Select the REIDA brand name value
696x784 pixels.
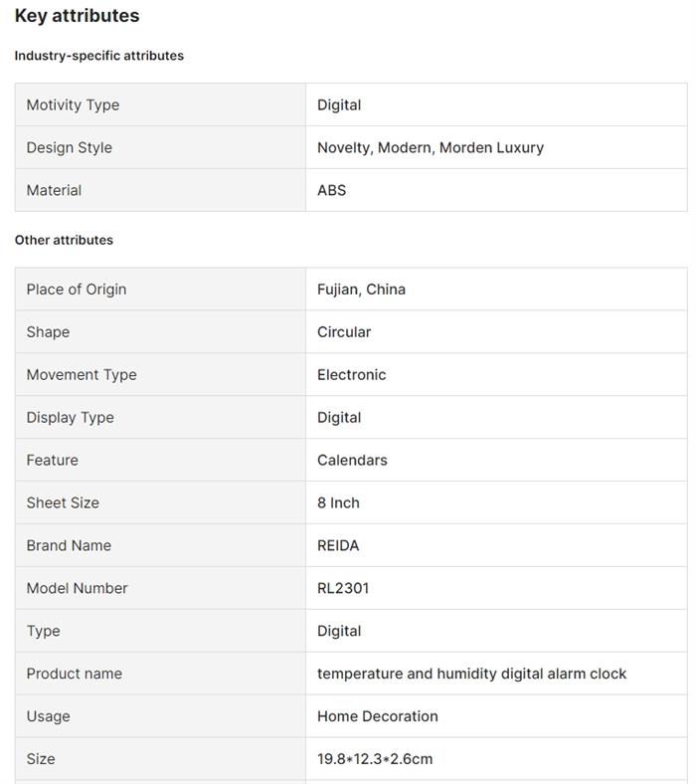pyautogui.click(x=338, y=546)
